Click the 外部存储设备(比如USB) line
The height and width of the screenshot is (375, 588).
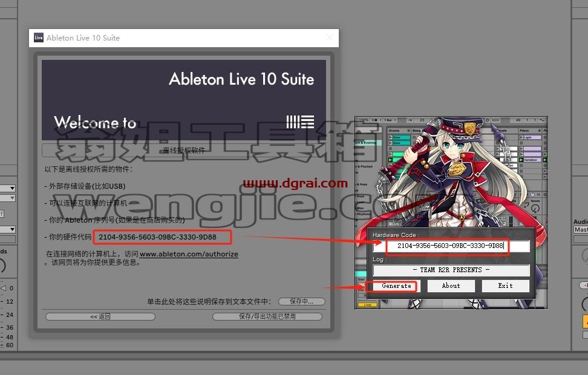click(x=85, y=186)
